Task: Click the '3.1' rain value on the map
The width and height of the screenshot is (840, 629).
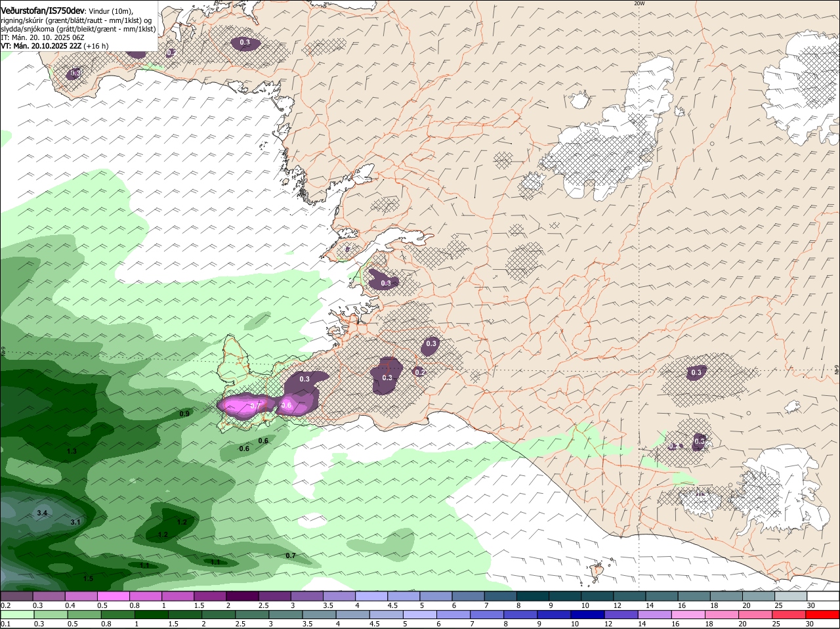Action: (75, 522)
